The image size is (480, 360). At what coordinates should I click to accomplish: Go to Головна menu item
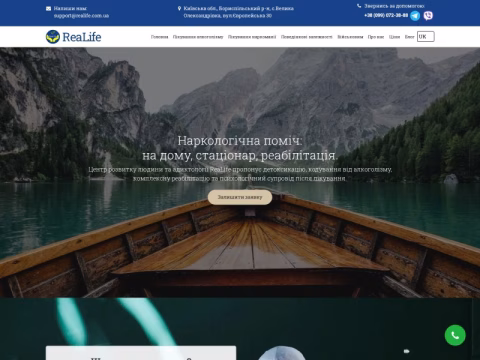click(x=159, y=37)
